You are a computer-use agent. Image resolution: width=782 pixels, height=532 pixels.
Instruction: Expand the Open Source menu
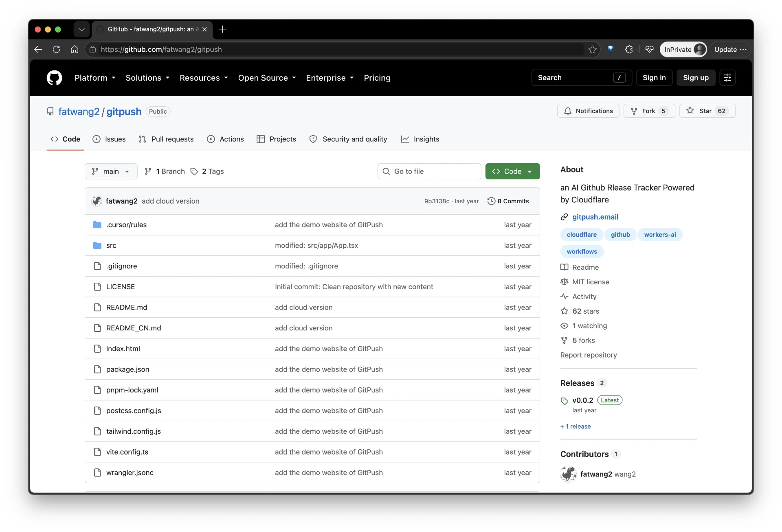(x=267, y=78)
